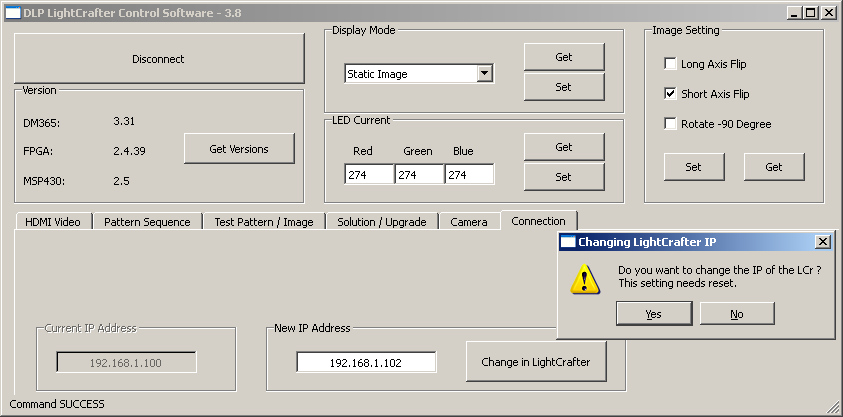Click the Command SUCCESS status text
Viewport: 843px width, 417px height.
(57, 404)
